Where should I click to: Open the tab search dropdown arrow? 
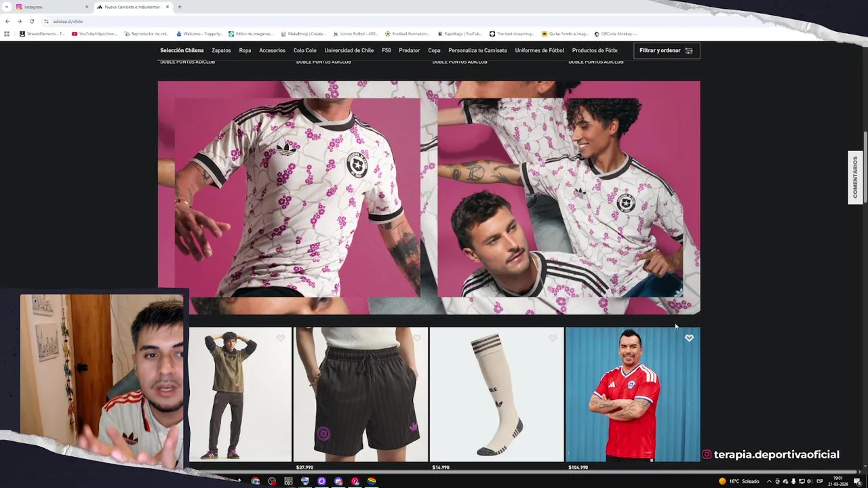pyautogui.click(x=6, y=7)
